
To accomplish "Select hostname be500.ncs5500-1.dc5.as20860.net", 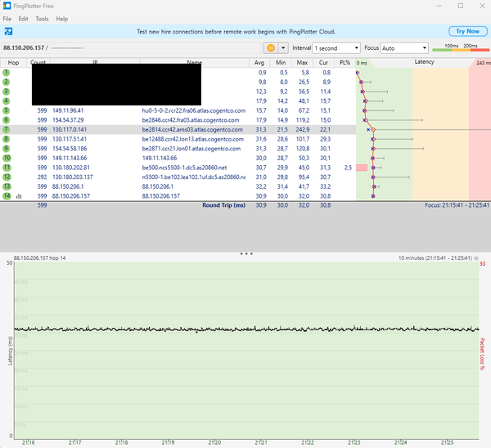I will [184, 168].
